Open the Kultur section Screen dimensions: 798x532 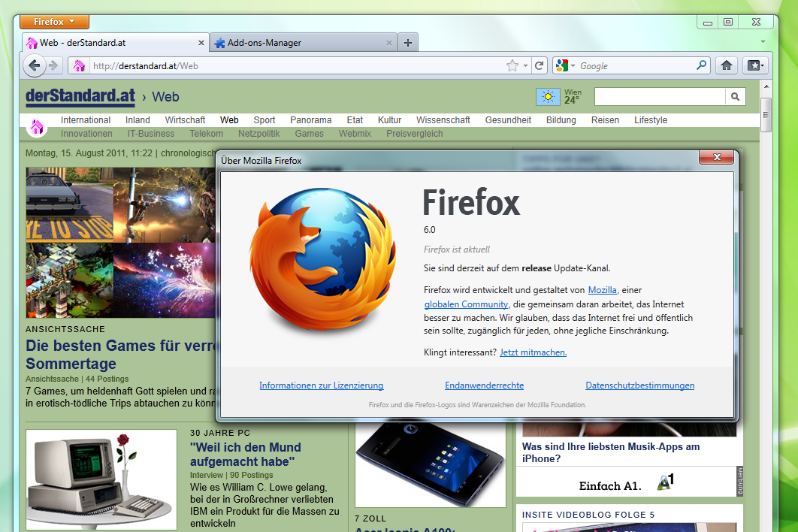pyautogui.click(x=389, y=120)
